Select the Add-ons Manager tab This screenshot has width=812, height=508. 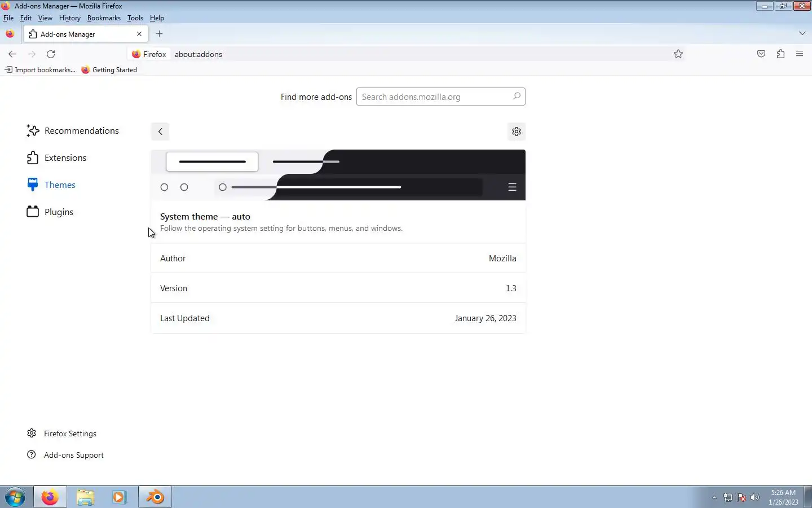[x=86, y=34]
